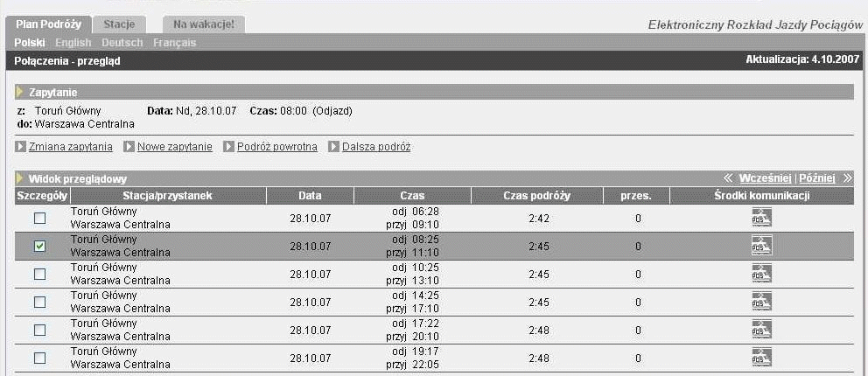Viewport: 868px width, 376px height.
Task: Select the 14:25 connection details checkbox
Action: (39, 303)
